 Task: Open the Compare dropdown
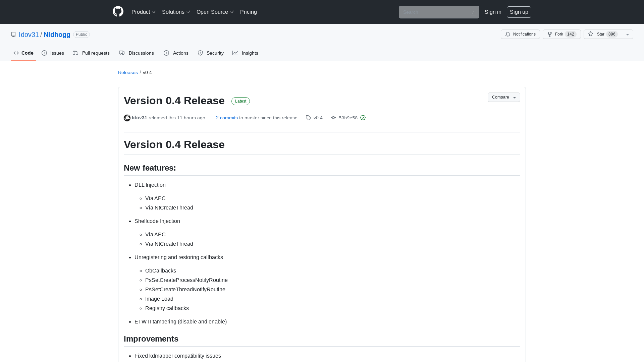pyautogui.click(x=504, y=97)
